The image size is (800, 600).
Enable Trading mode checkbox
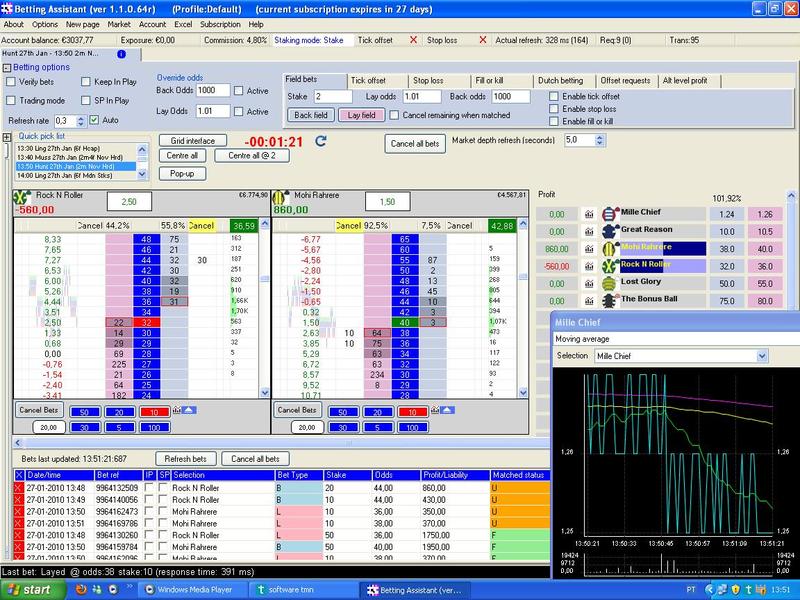(x=11, y=101)
